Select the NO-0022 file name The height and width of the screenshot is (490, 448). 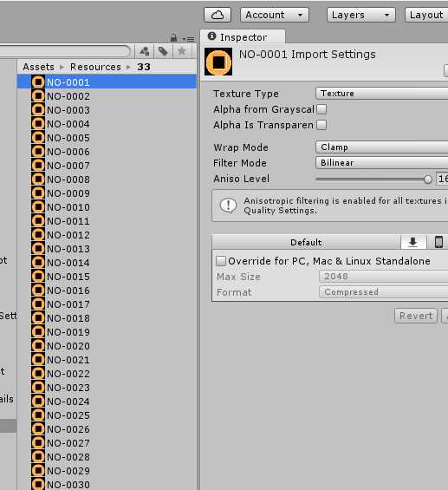click(x=68, y=374)
